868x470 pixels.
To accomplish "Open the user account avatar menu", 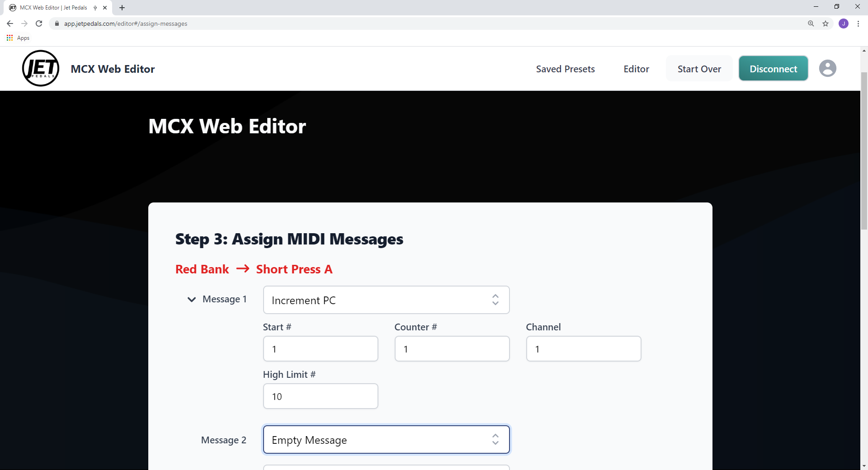I will [x=827, y=68].
